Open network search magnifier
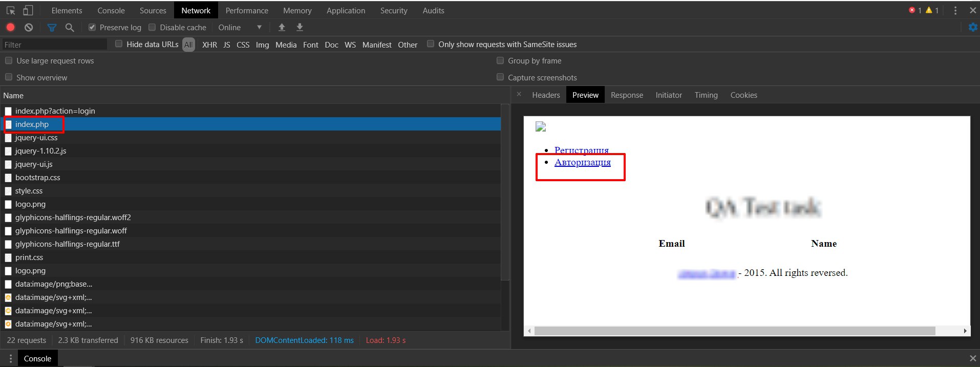 (x=70, y=28)
